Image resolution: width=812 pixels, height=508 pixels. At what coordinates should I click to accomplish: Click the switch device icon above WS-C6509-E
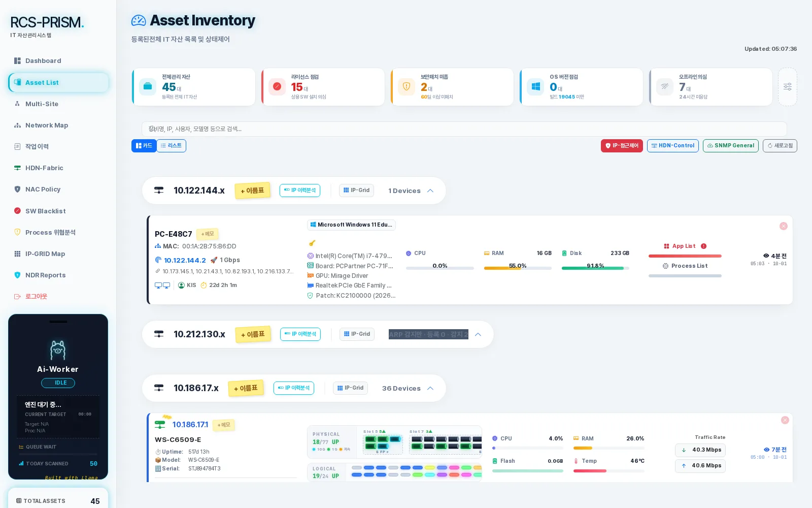tap(160, 424)
